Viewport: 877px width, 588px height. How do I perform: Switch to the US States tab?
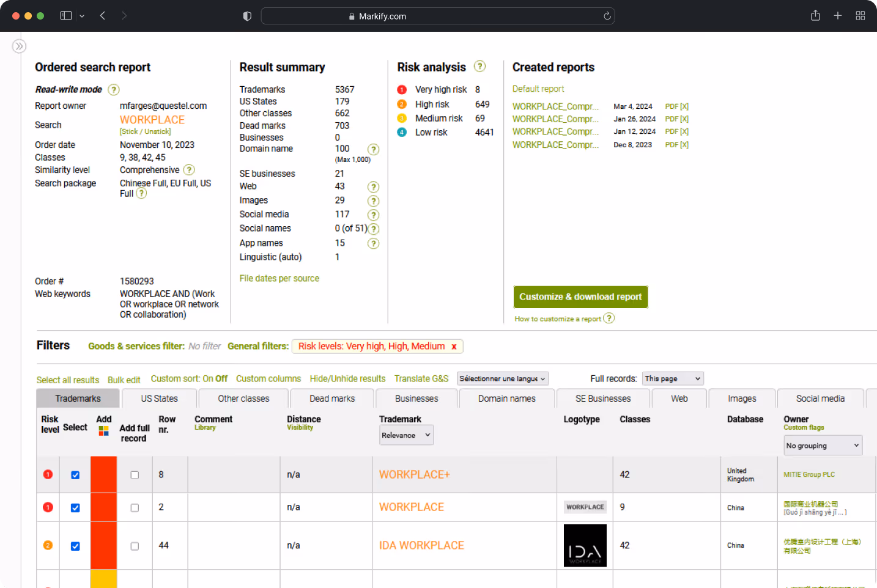point(160,399)
